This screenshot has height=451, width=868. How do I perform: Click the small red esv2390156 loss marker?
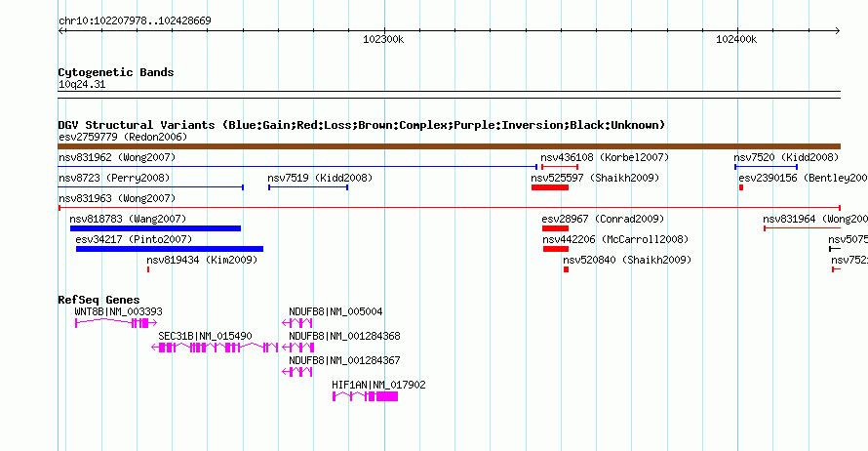pyautogui.click(x=741, y=187)
